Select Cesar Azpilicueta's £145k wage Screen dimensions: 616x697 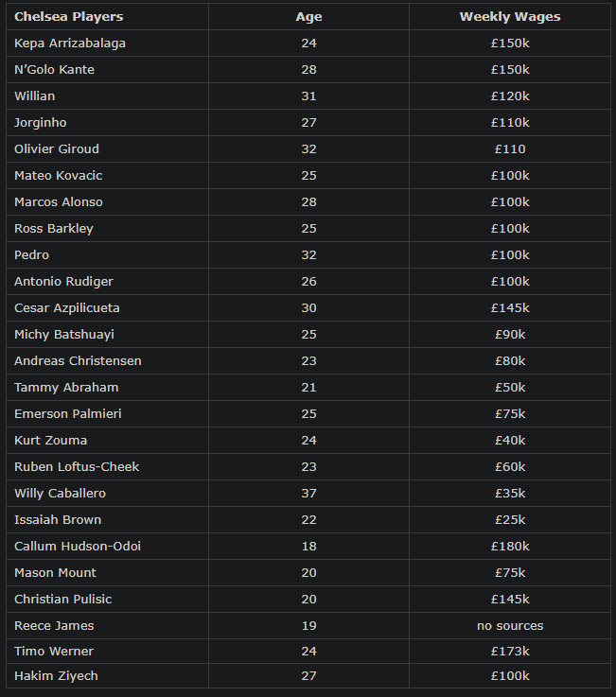(509, 308)
